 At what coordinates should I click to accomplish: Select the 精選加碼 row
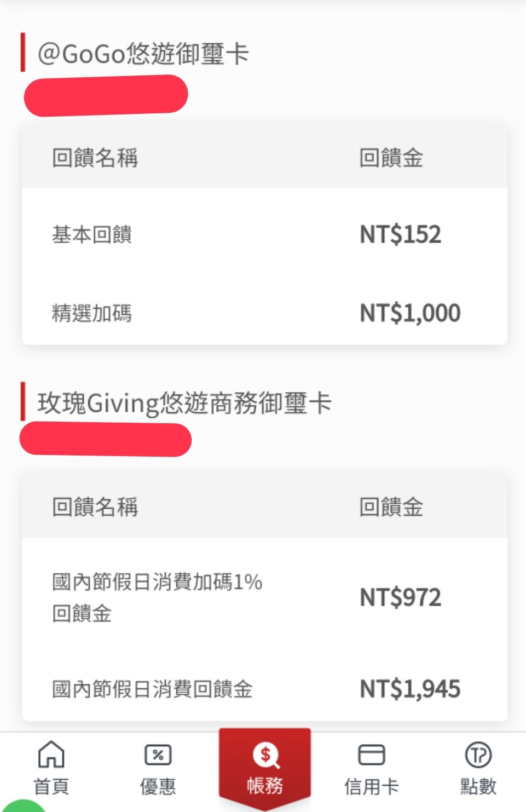pos(92,313)
